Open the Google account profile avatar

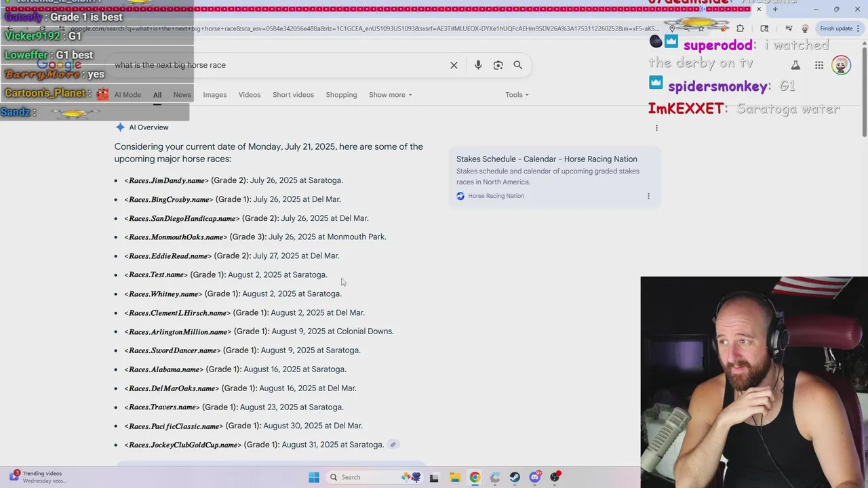click(x=841, y=65)
